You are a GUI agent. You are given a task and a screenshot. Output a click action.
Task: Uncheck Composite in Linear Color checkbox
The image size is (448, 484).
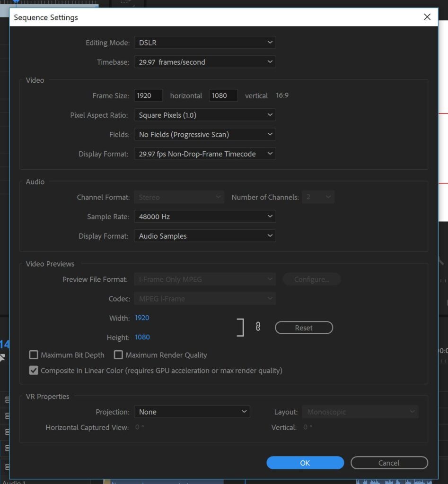(34, 370)
